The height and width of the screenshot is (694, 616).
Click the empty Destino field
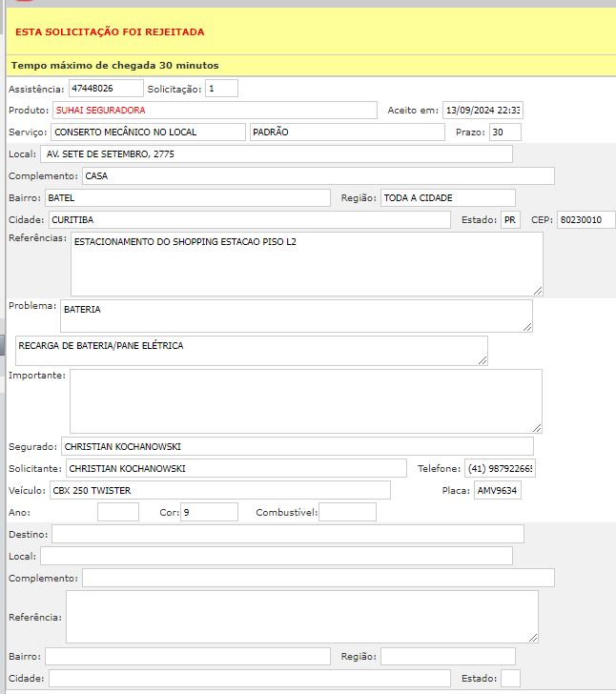click(x=287, y=534)
